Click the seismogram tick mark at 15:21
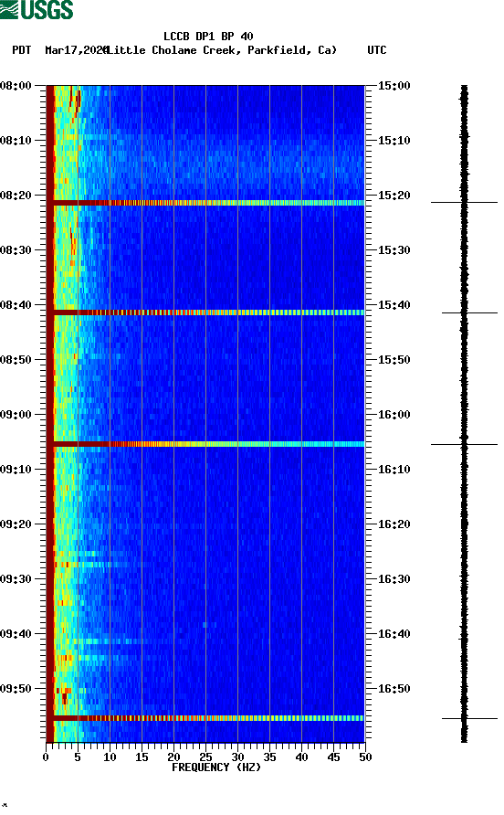This screenshot has height=815, width=504. coord(464,202)
